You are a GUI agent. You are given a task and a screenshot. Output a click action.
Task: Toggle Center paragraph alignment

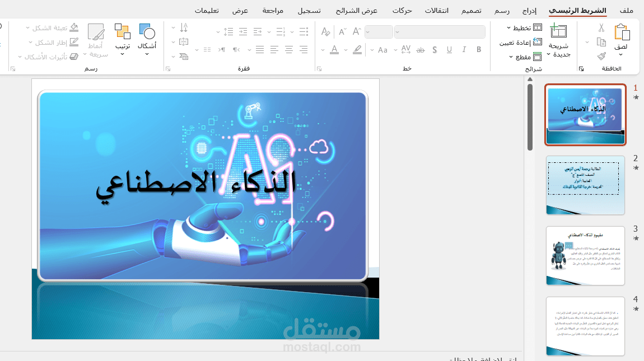pos(289,50)
